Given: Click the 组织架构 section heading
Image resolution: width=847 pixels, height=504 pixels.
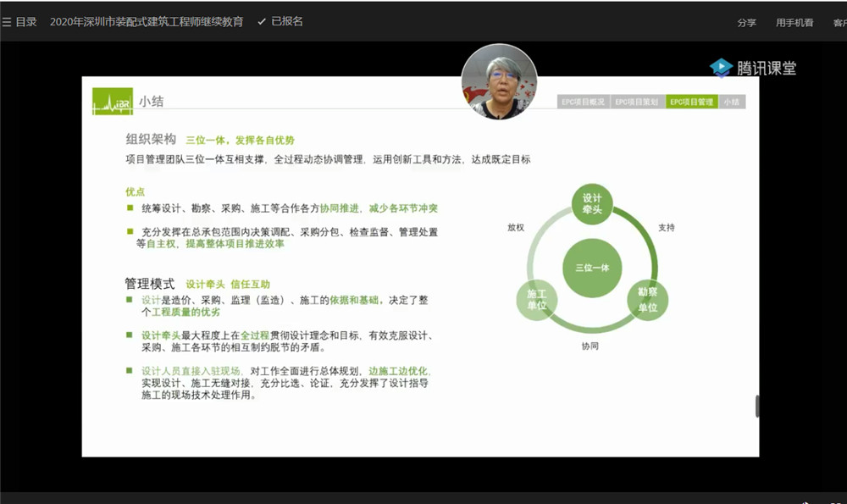Looking at the screenshot, I should point(151,140).
